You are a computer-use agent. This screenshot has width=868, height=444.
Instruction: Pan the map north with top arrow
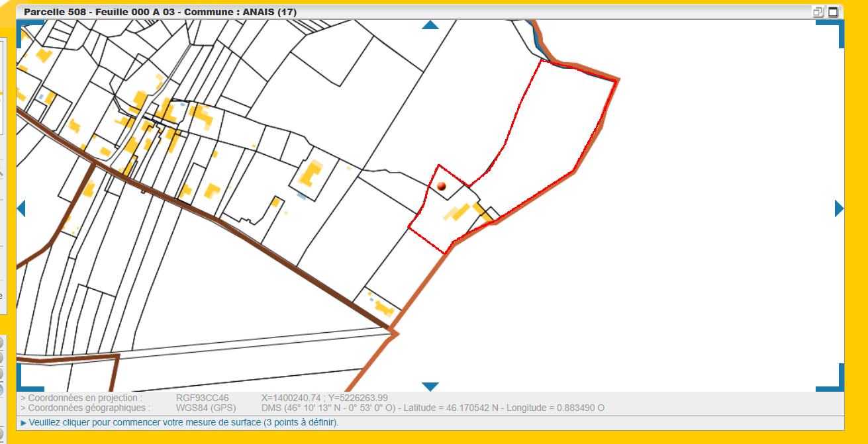coord(430,25)
